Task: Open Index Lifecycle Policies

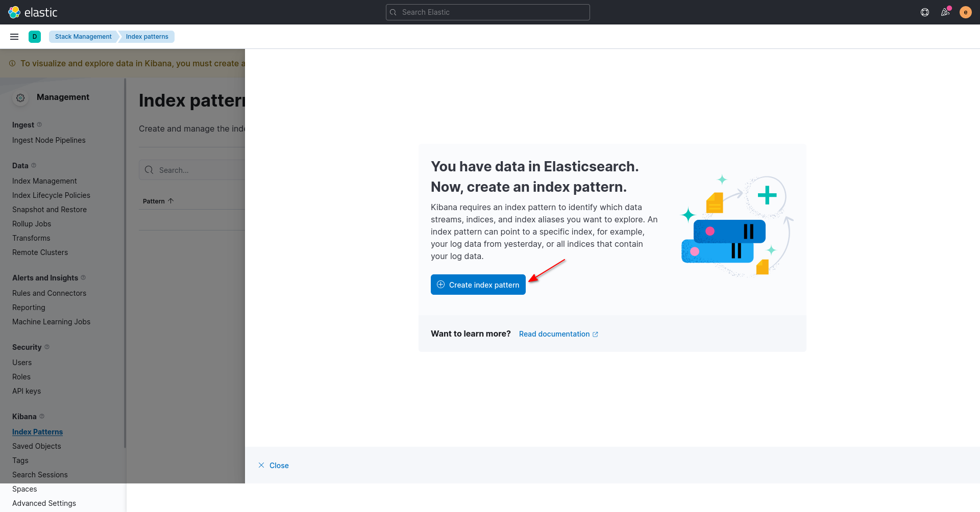Action: click(51, 195)
